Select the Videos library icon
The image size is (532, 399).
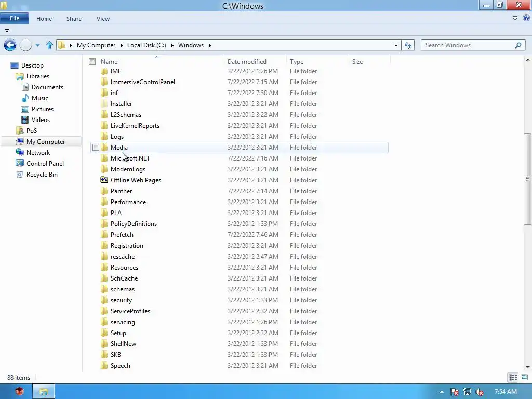[25, 120]
